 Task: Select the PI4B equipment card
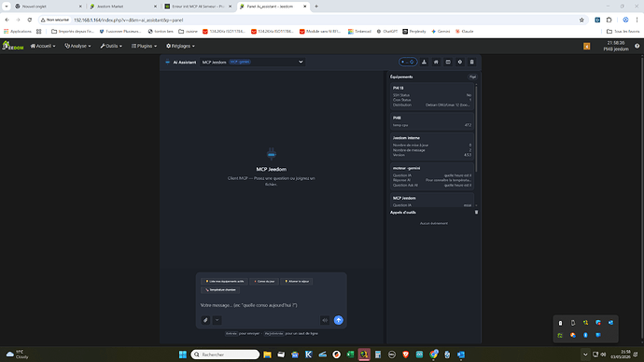[x=432, y=121]
